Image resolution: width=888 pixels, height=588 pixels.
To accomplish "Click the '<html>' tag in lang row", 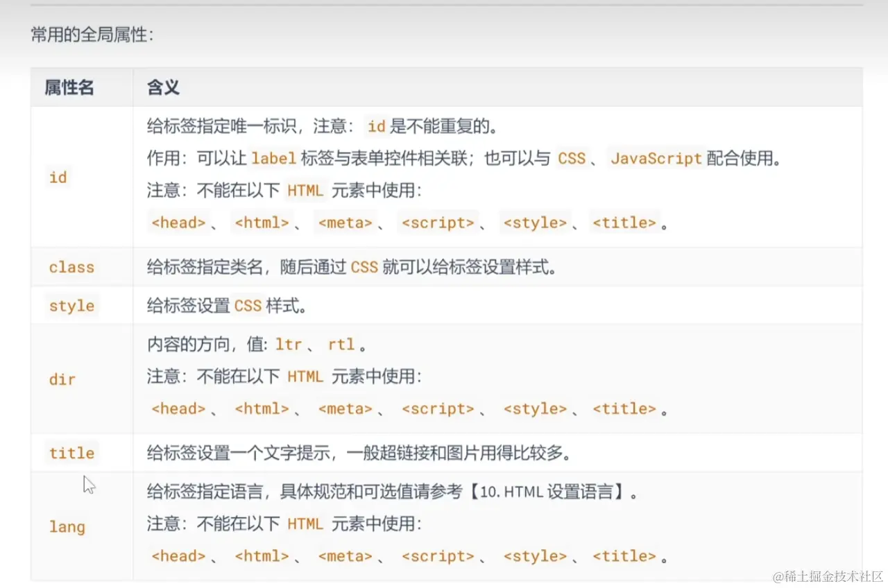I will (262, 556).
